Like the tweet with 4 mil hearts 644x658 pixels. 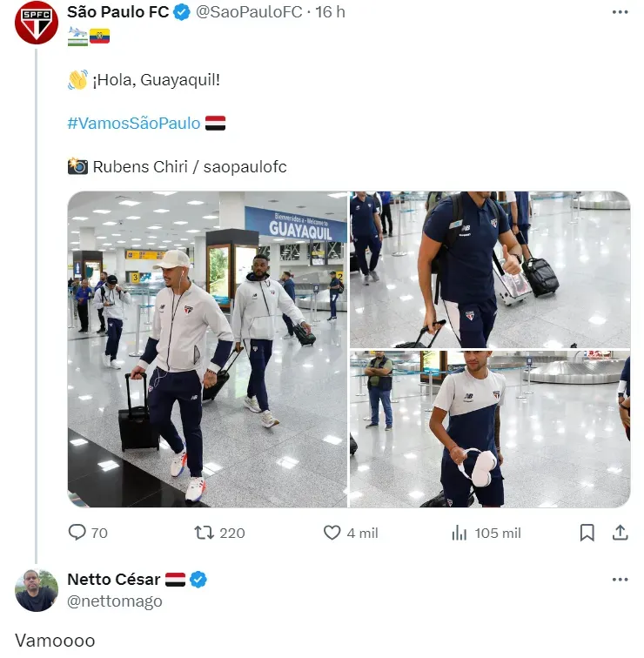332,533
